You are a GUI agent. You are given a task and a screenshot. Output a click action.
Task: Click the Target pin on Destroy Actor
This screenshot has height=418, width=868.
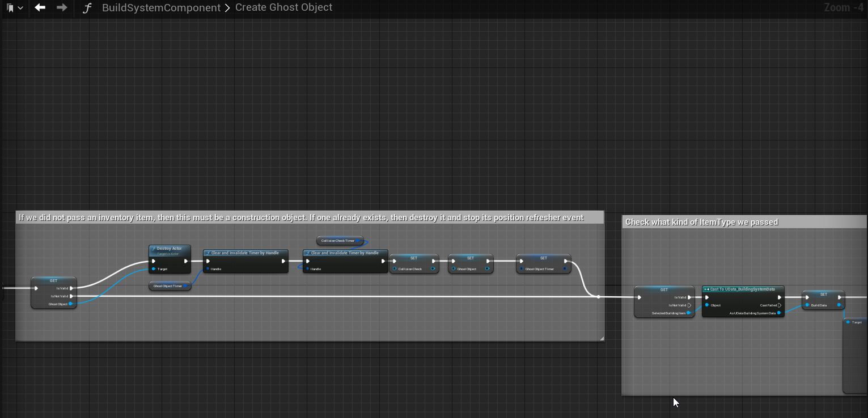point(154,269)
